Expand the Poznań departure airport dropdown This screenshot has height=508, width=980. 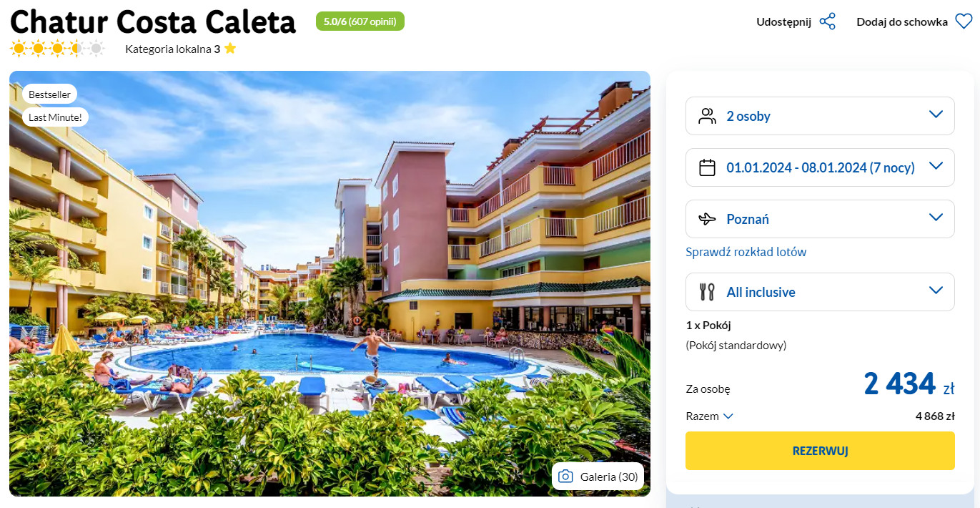pyautogui.click(x=820, y=219)
